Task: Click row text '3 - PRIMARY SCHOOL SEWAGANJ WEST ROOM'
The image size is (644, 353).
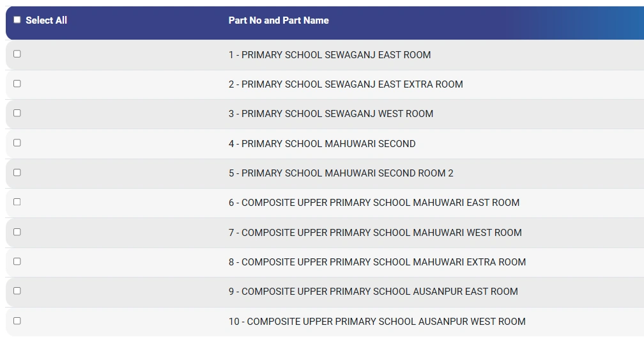Action: [331, 114]
